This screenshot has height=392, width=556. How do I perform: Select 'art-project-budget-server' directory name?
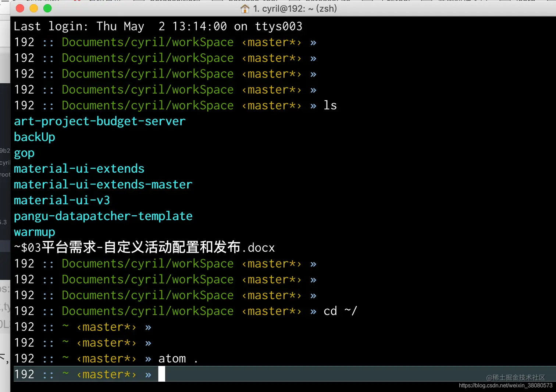point(100,122)
